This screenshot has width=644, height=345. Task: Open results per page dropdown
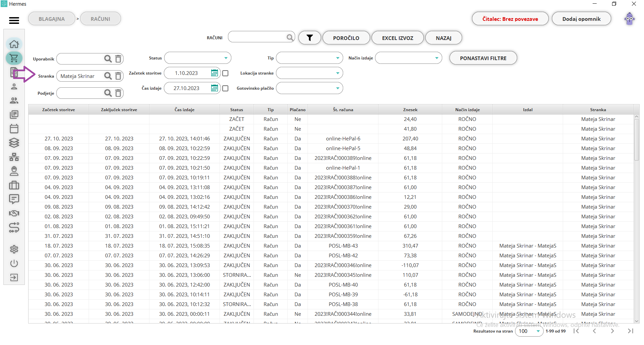[x=529, y=331]
